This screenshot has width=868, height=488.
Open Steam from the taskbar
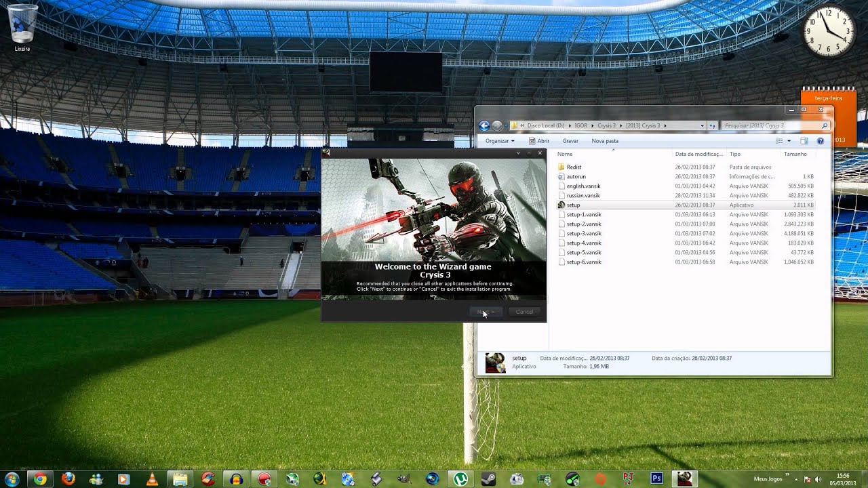(488, 479)
